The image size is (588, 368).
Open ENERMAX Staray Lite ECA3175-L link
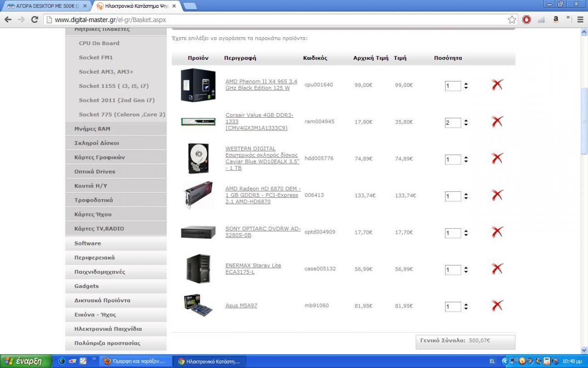(253, 269)
